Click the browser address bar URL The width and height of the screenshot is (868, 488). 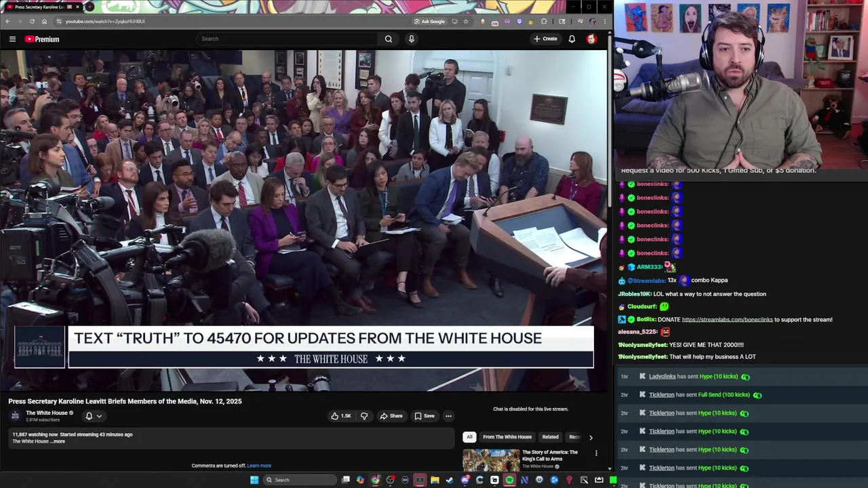pyautogui.click(x=104, y=21)
